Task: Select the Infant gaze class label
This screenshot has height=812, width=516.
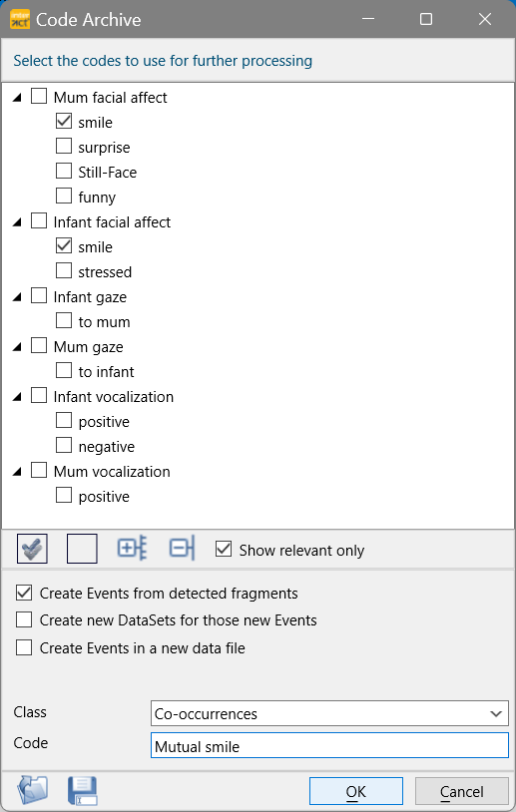Action: [90, 297]
